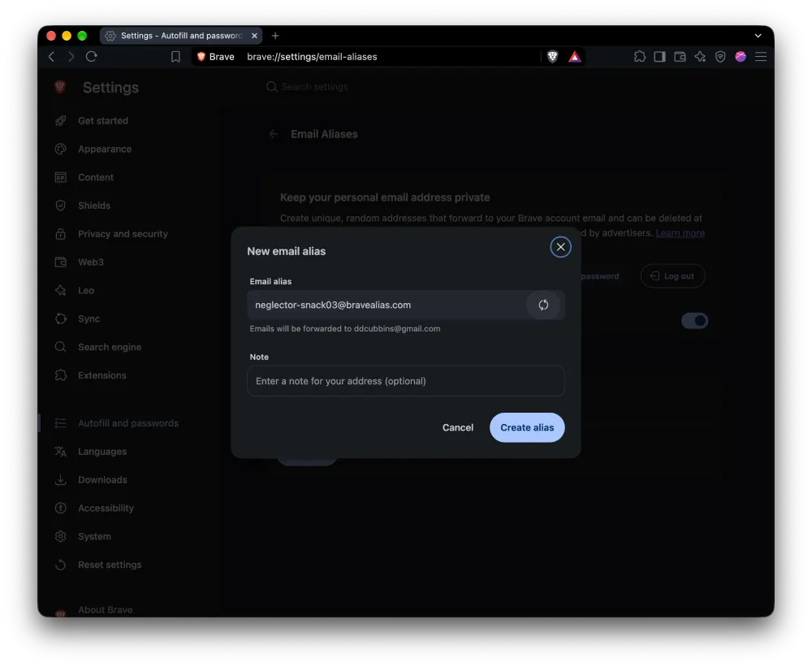Viewport: 812px width, 667px height.
Task: Open the profile avatar icon
Action: 741,57
